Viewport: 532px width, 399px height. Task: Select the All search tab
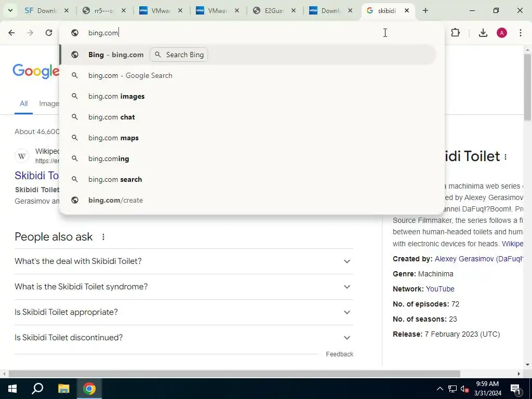pyautogui.click(x=23, y=103)
